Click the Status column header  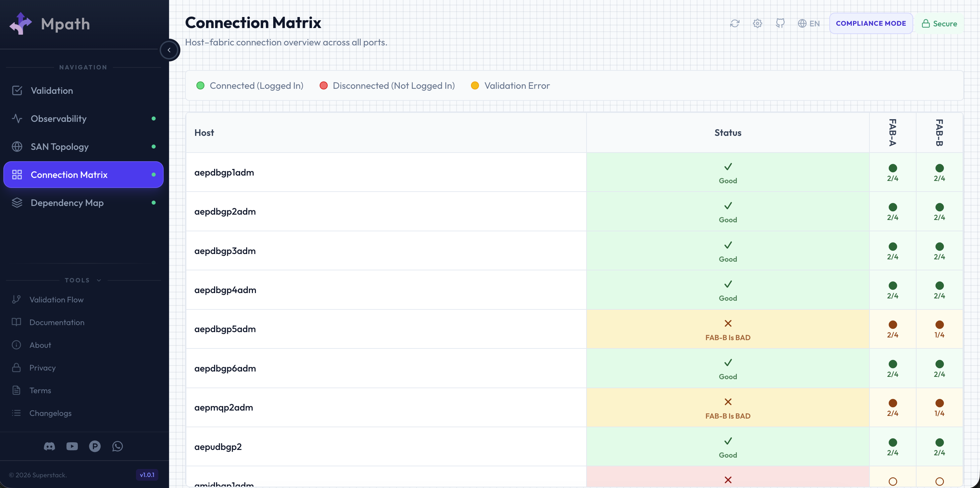pyautogui.click(x=728, y=133)
